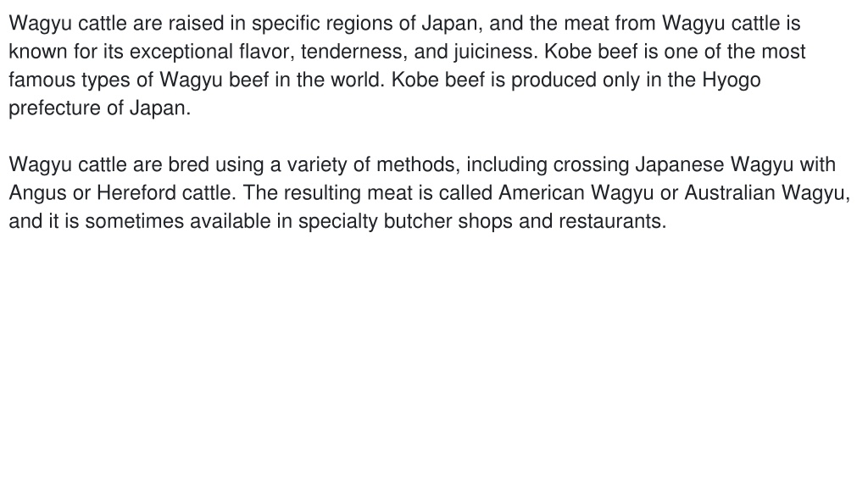Viewport: 868px width, 488px height.
Task: Click the word "flavor" in the text
Action: (x=265, y=52)
